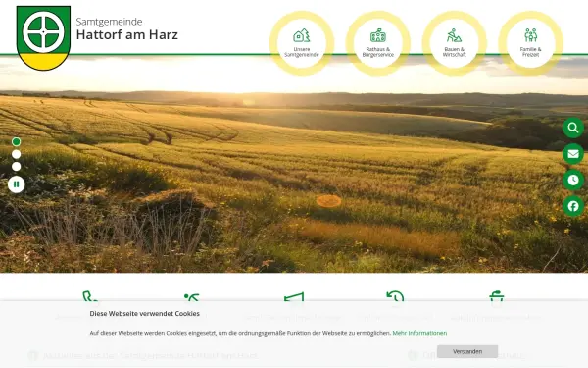Image resolution: width=588 pixels, height=368 pixels.
Task: Pause the header image slideshow
Action: [x=16, y=184]
